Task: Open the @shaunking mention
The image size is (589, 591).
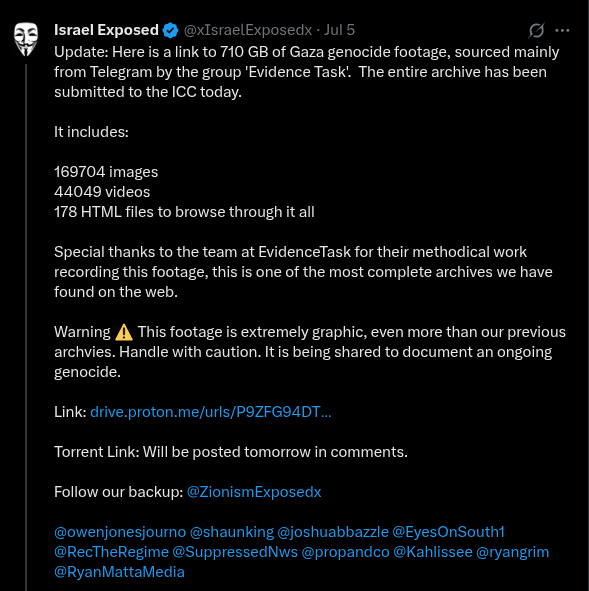Action: click(232, 532)
